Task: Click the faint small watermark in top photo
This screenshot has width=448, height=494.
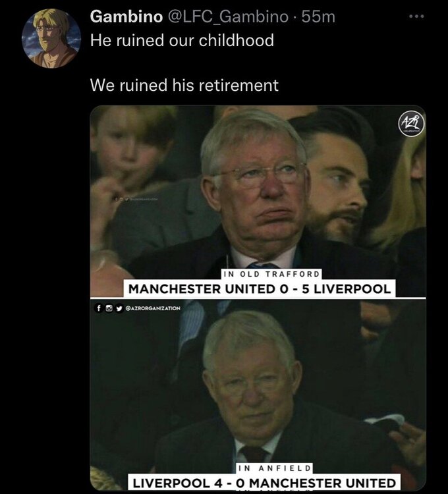Action: (x=136, y=199)
